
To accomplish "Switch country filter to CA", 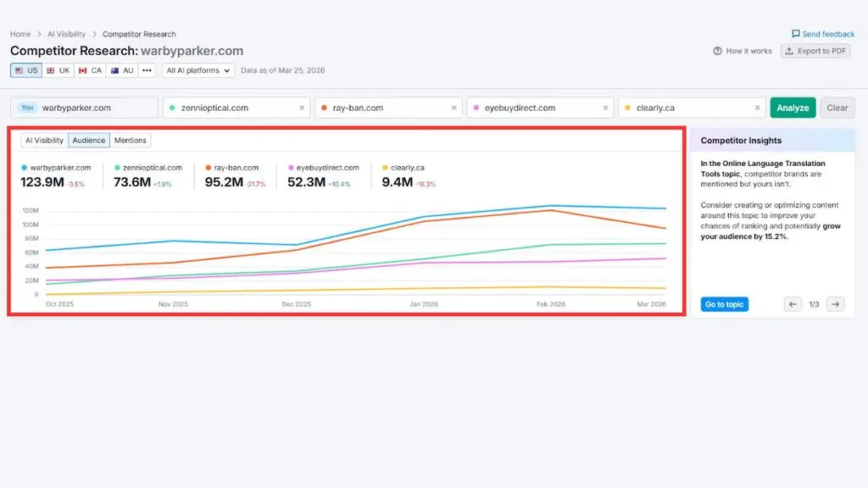I will (x=90, y=70).
